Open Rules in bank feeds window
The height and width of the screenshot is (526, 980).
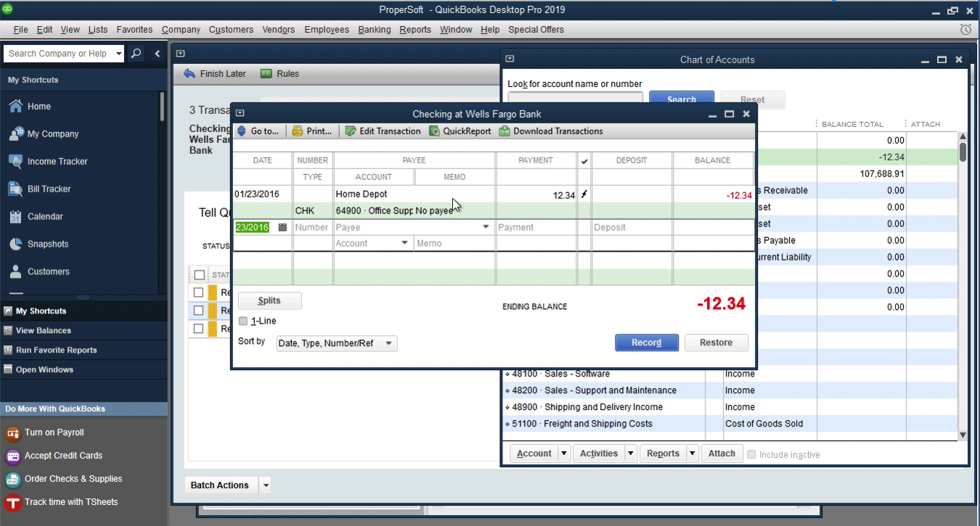[279, 74]
